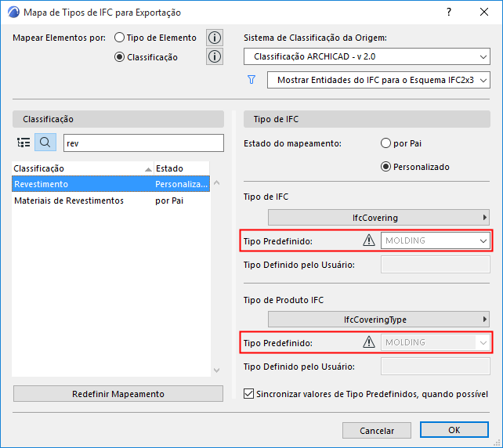Open Classificação ARCHICAD - v 2.0 dropdown
Viewport: 503px width, 448px height.
coord(367,56)
